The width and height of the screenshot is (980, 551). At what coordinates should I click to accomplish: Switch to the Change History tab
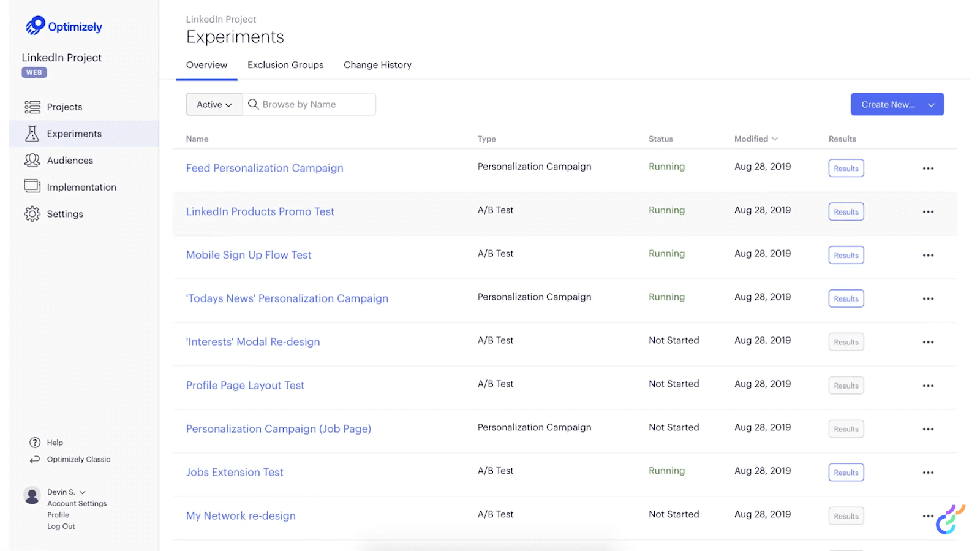point(377,65)
